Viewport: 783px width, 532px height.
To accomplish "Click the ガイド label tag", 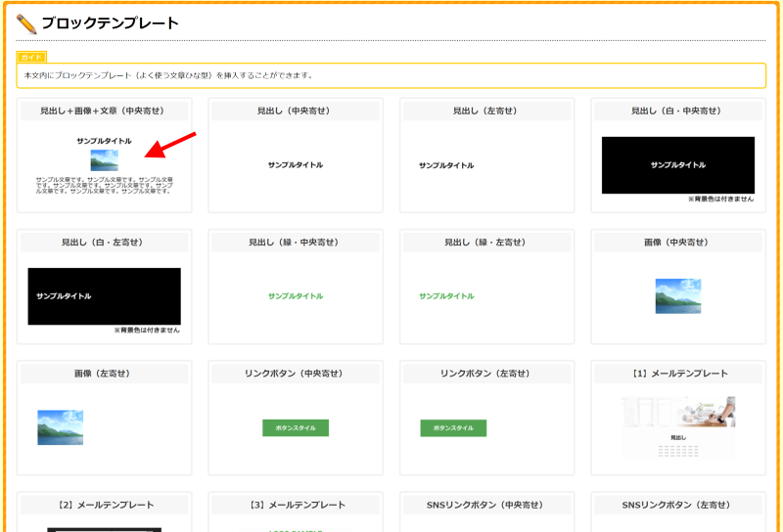I will pos(31,57).
